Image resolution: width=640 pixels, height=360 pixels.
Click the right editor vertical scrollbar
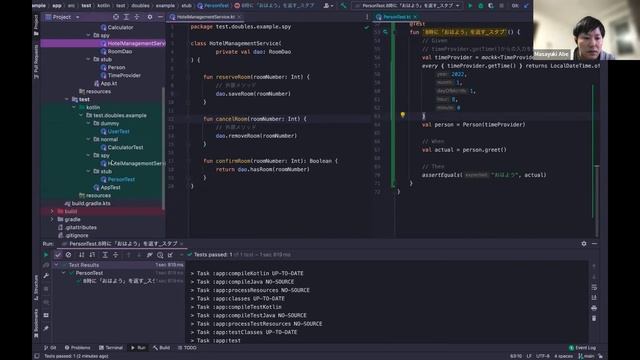597,200
